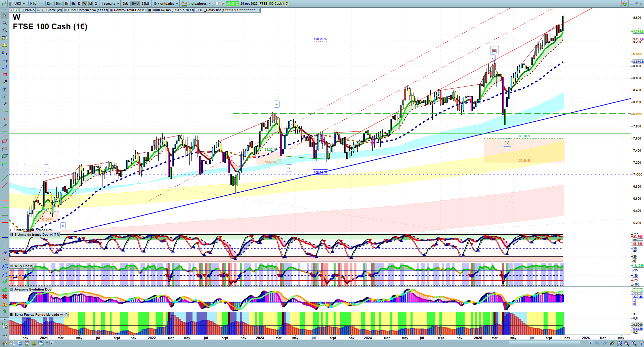Select the red X marker tool
This screenshot has height=347, width=644.
pyautogui.click(x=4, y=297)
